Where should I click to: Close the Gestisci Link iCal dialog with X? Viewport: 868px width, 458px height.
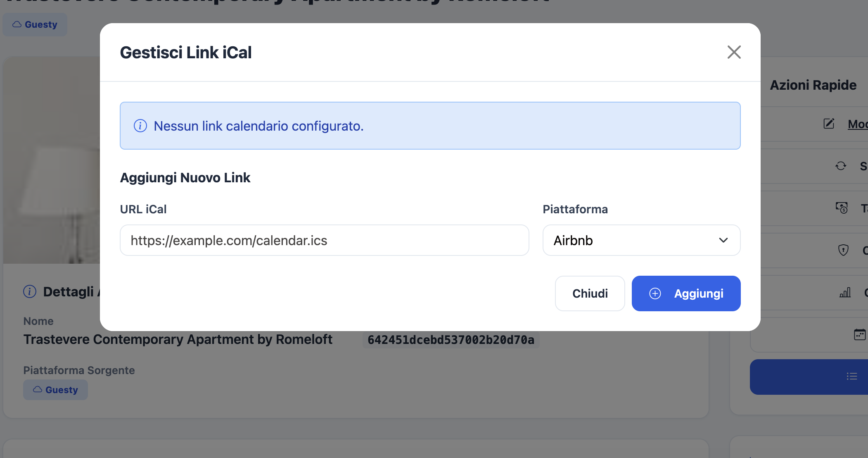734,52
